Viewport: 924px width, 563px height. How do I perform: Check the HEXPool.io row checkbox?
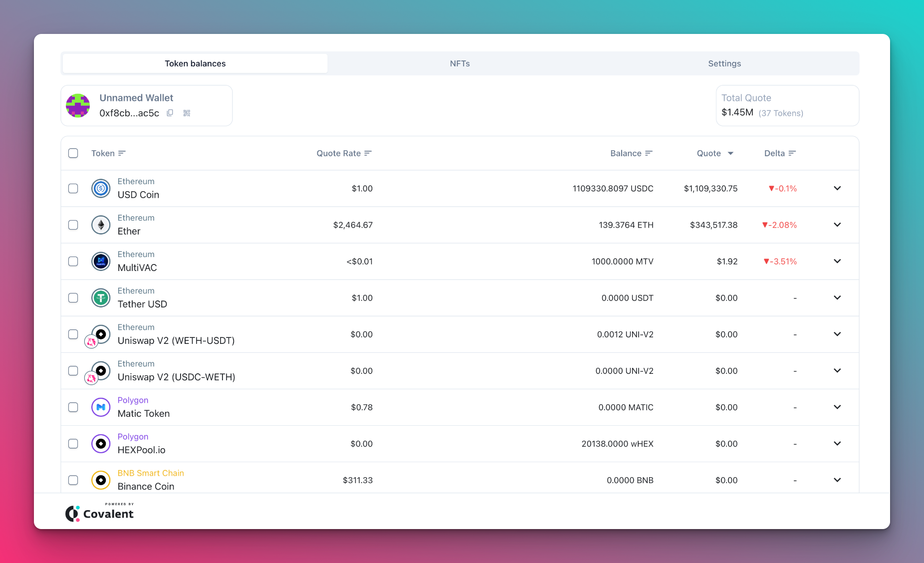[x=73, y=443]
